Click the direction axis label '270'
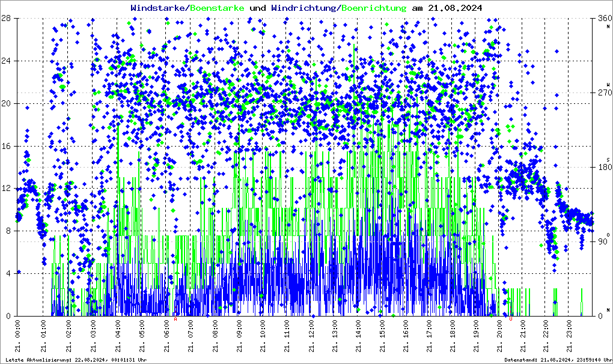Image resolution: width=613 pixels, height=364 pixels. pos(605,93)
